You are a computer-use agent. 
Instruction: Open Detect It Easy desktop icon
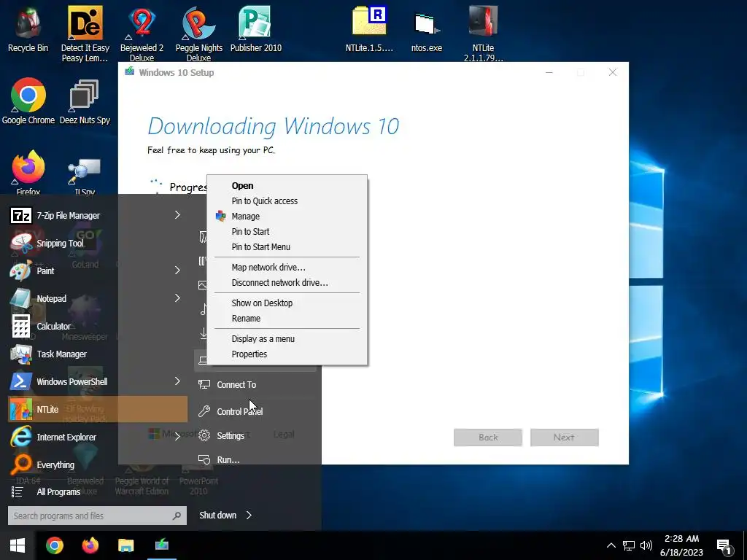[x=85, y=34]
